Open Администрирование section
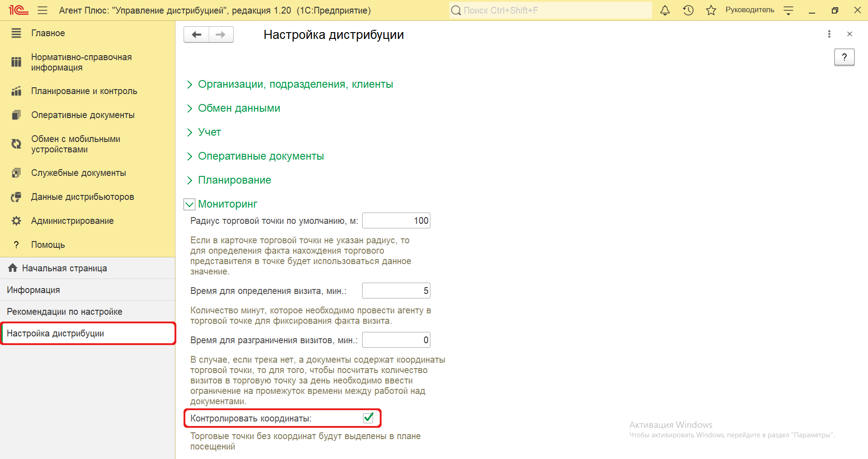 point(72,221)
